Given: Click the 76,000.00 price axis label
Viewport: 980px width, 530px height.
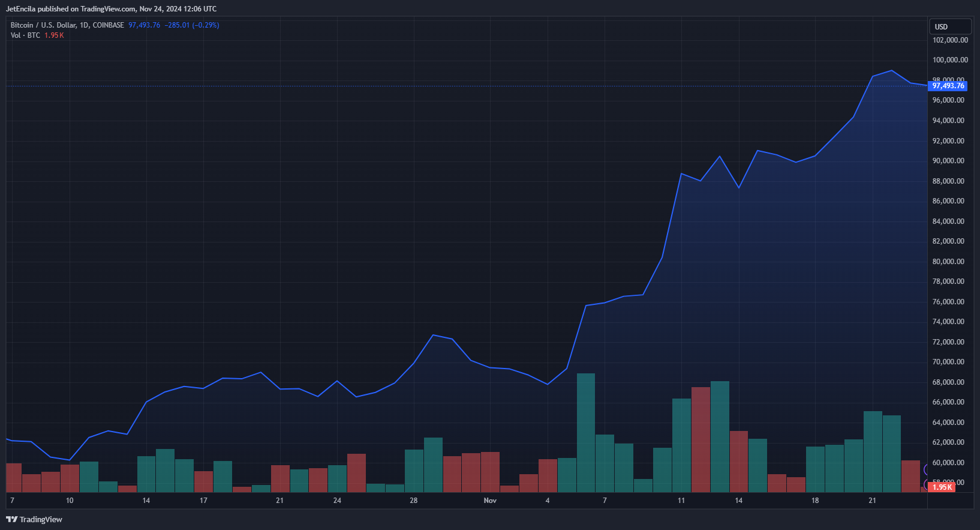Looking at the screenshot, I should click(948, 302).
